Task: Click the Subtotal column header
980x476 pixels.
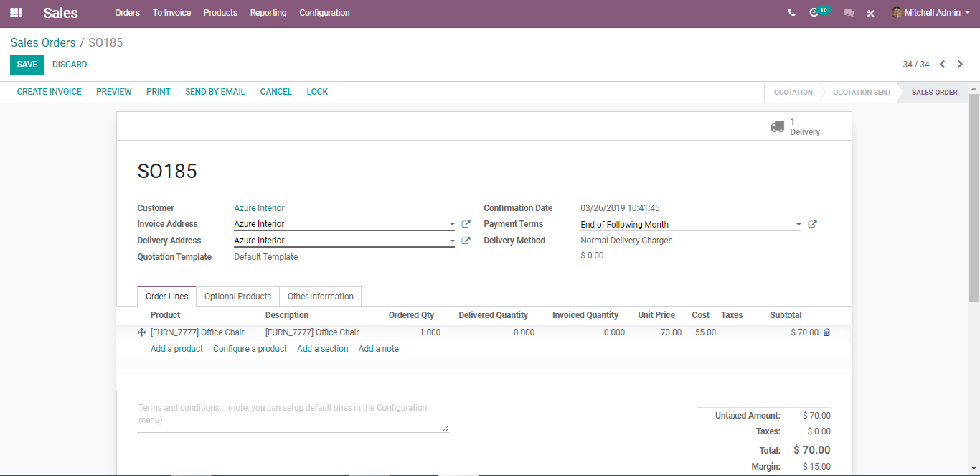Action: coord(786,315)
